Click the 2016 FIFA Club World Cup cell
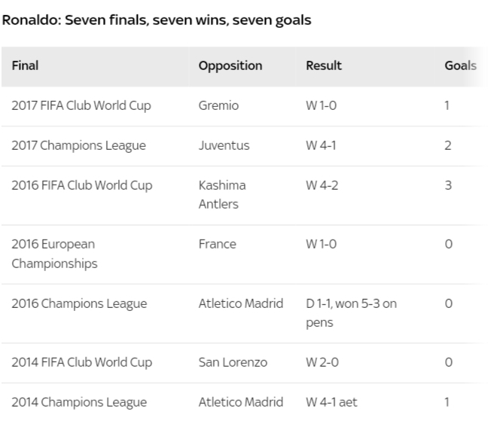The width and height of the screenshot is (497, 448). pyautogui.click(x=82, y=186)
